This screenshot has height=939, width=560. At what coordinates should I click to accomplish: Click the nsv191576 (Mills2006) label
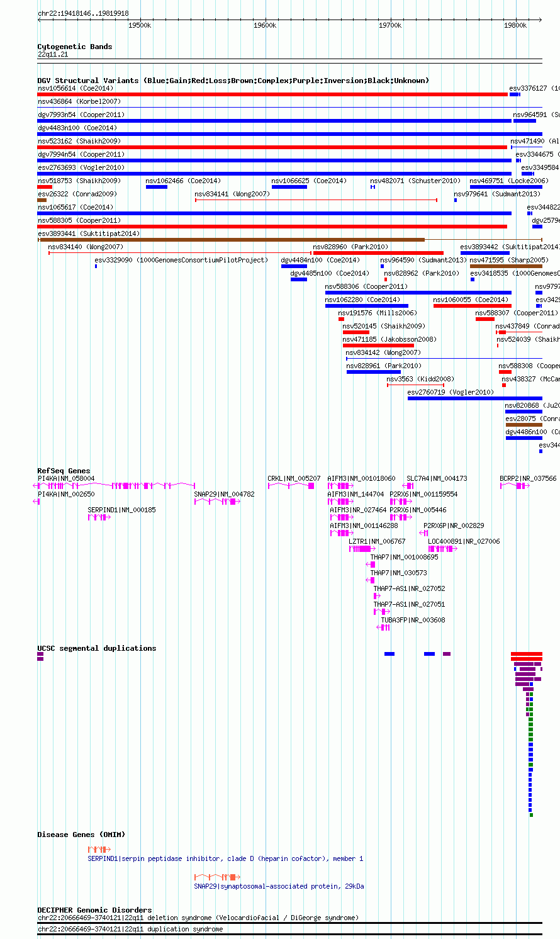tap(377, 313)
